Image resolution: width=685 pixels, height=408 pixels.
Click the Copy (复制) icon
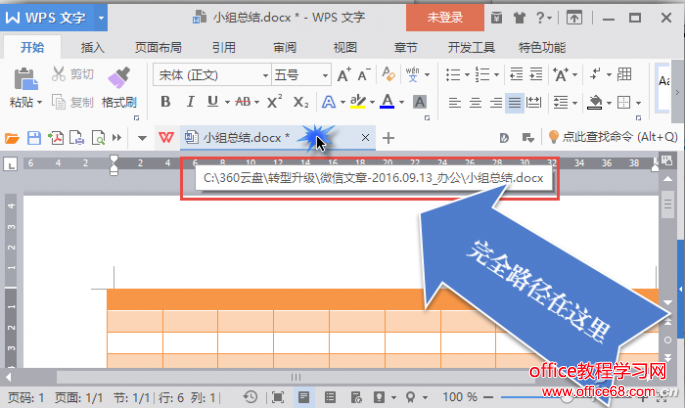(59, 102)
